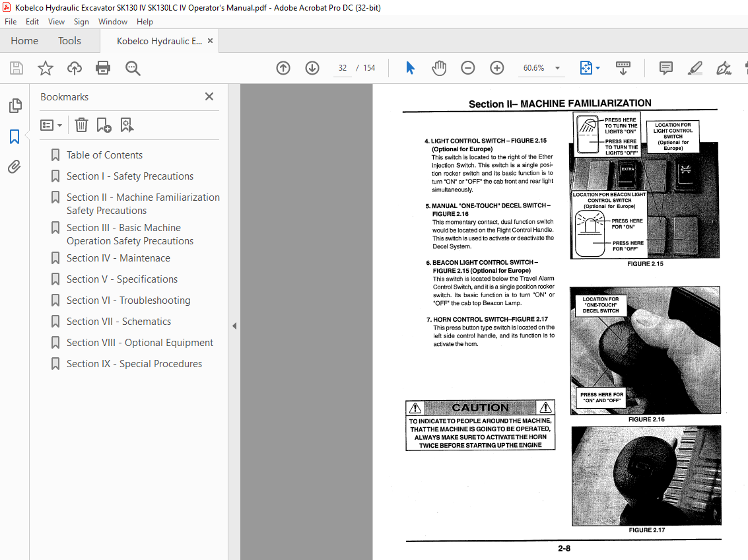Open the View menu
The height and width of the screenshot is (560, 748).
click(x=56, y=22)
